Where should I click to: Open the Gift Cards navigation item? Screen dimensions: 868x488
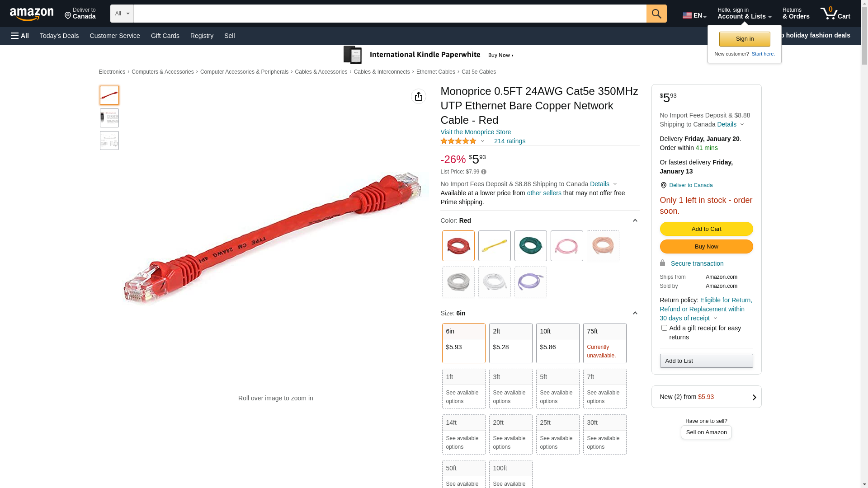click(x=165, y=36)
